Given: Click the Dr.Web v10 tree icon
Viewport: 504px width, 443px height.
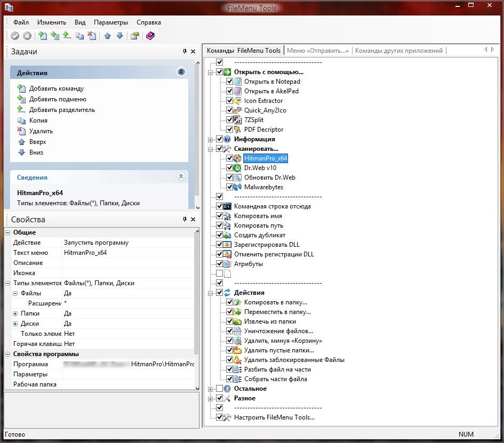Looking at the screenshot, I should [237, 168].
